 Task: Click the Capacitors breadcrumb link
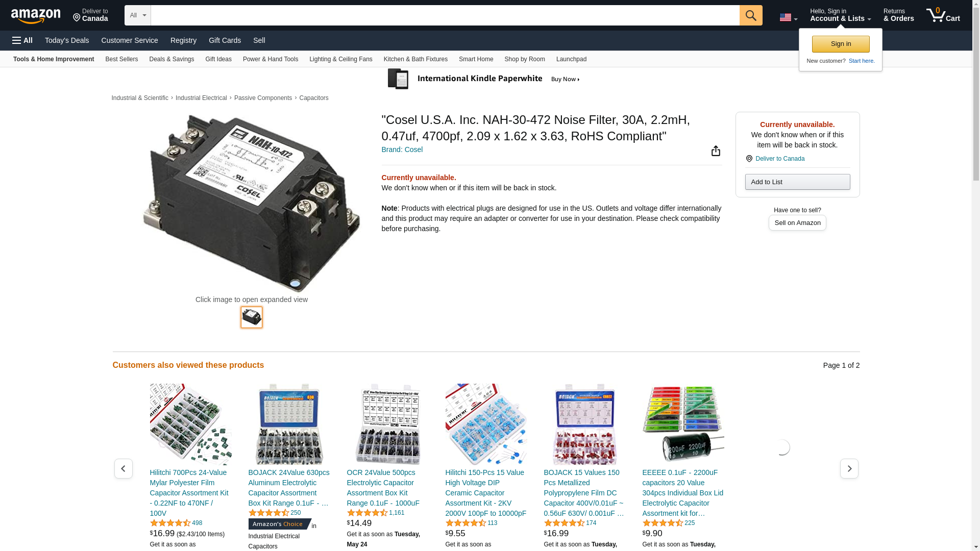[313, 98]
